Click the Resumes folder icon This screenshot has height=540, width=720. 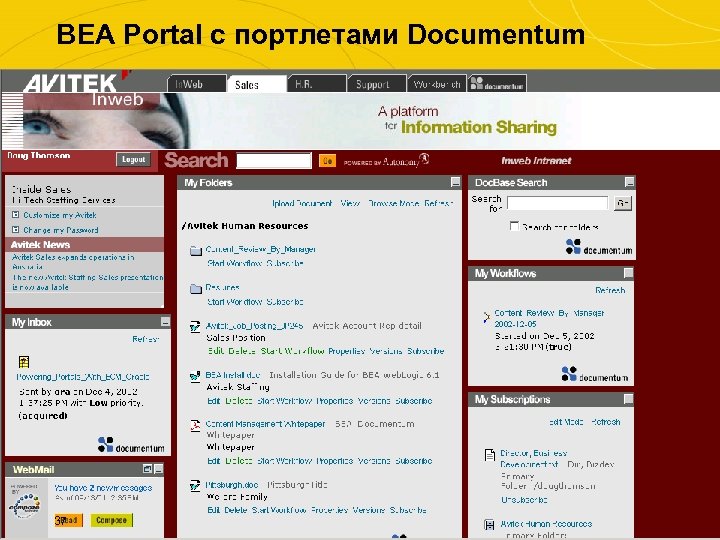196,288
